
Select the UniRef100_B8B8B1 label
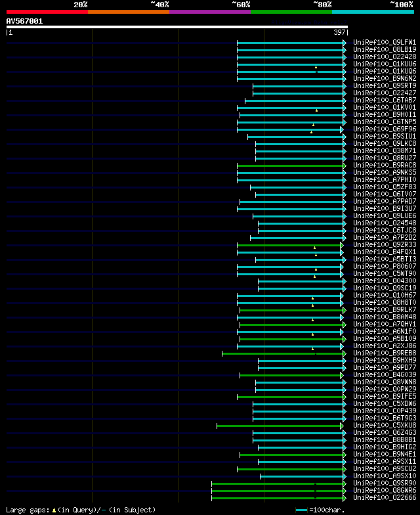(385, 440)
